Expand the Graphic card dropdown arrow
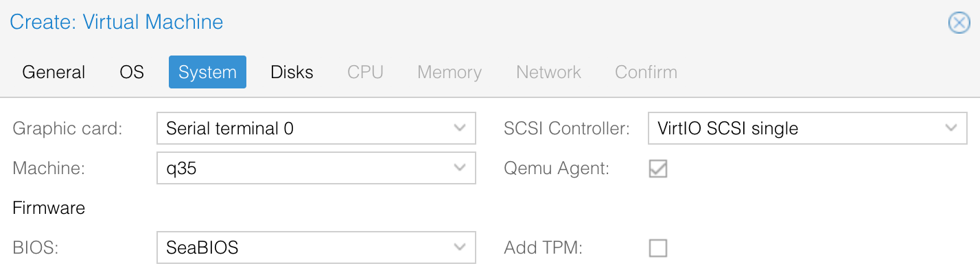 coord(460,128)
